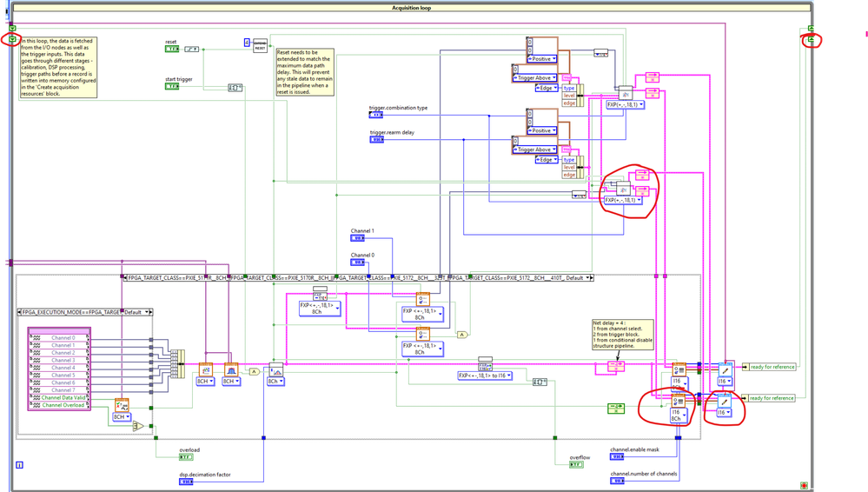The height and width of the screenshot is (492, 868).
Task: Click the lower circled I16 8Ch subVI icon
Action: [679, 401]
